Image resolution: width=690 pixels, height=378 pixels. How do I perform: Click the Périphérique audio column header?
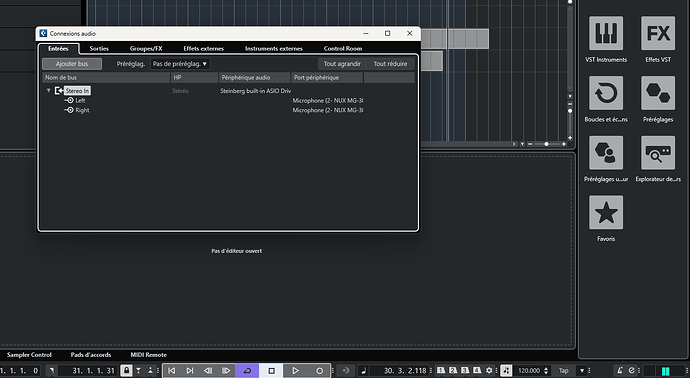tap(254, 77)
